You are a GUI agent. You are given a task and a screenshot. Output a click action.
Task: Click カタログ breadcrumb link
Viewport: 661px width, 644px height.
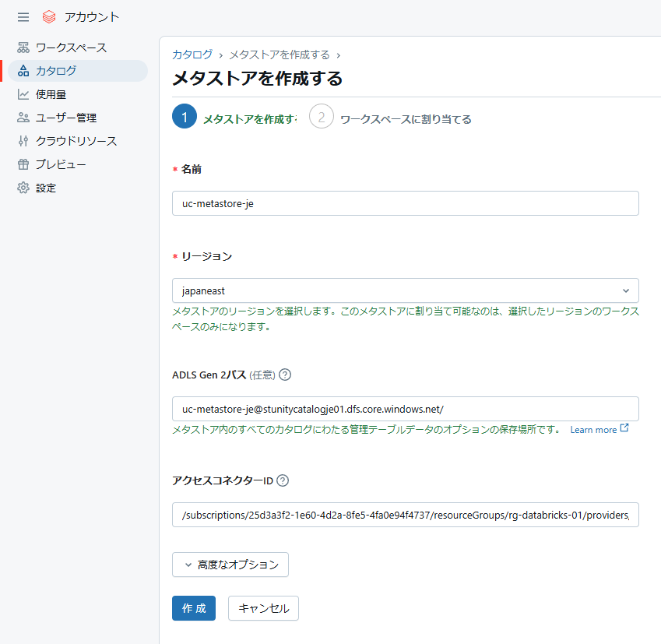pyautogui.click(x=192, y=55)
